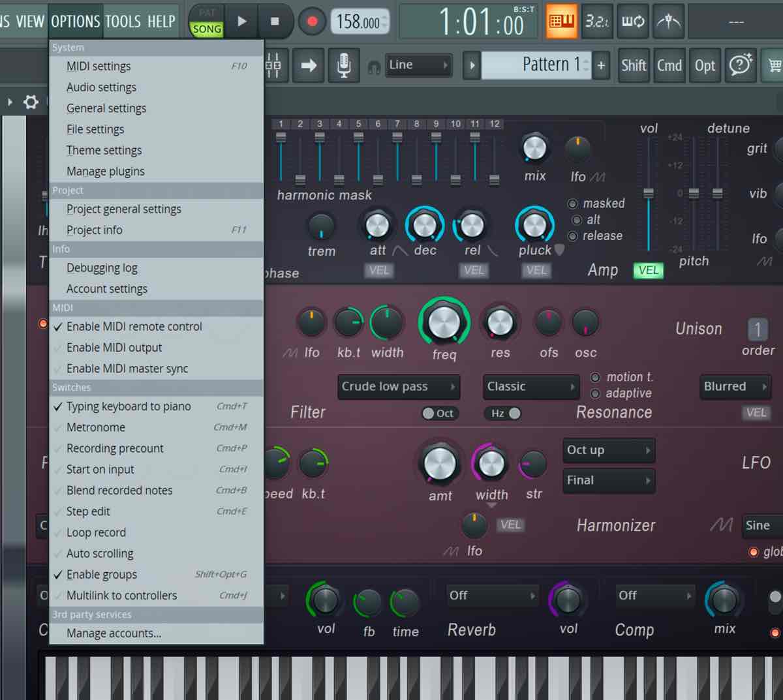Open Project info menu entry

click(156, 230)
